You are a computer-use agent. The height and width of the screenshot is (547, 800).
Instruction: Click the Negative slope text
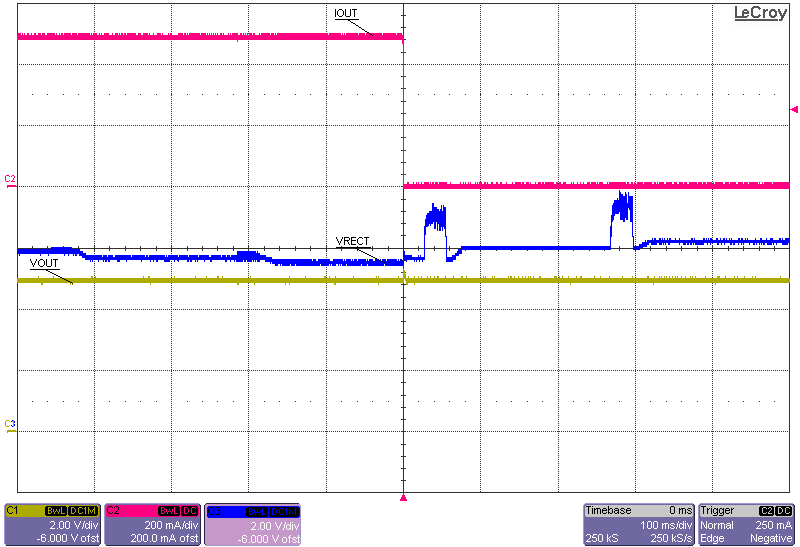(x=771, y=538)
